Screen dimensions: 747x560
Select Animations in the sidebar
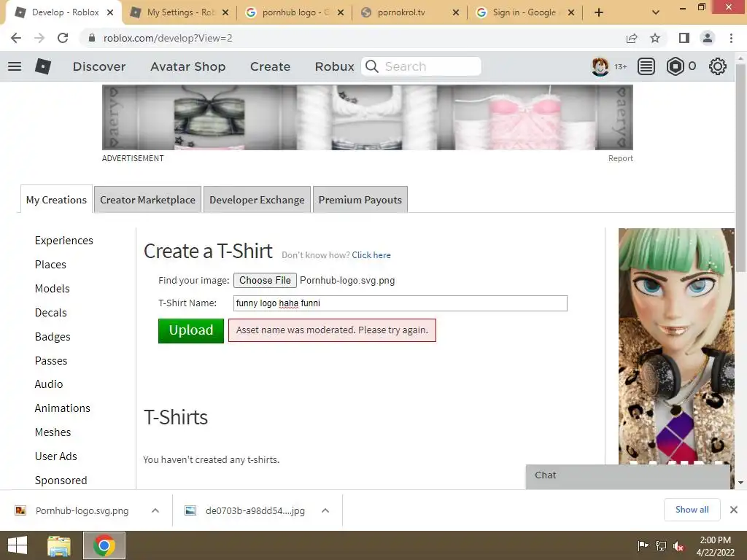point(63,408)
